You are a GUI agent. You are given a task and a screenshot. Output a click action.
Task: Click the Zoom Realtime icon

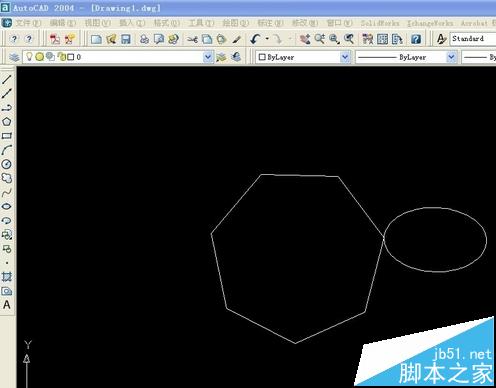320,39
